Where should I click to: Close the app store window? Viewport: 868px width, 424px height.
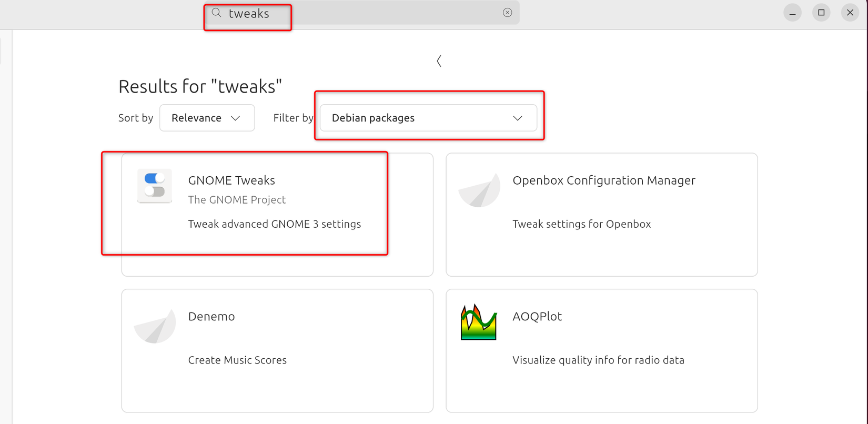pos(850,13)
